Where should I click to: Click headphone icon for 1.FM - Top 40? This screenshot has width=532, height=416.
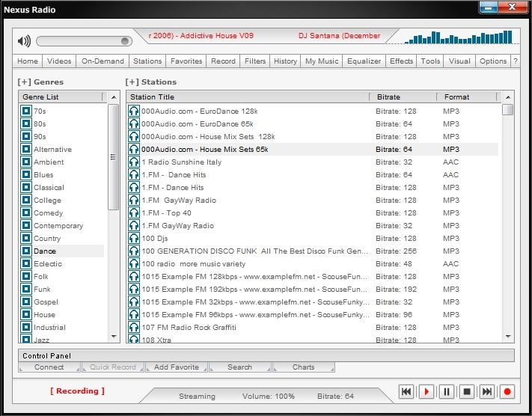coord(134,212)
